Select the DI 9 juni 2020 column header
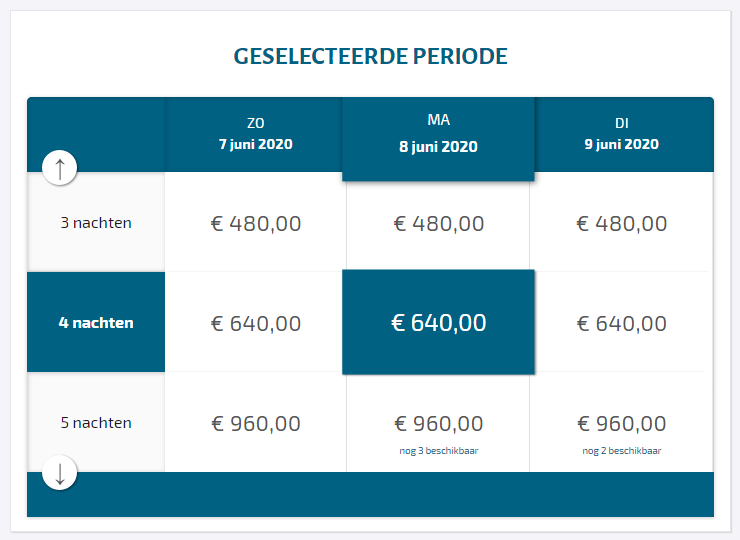The image size is (740, 540). tap(622, 135)
